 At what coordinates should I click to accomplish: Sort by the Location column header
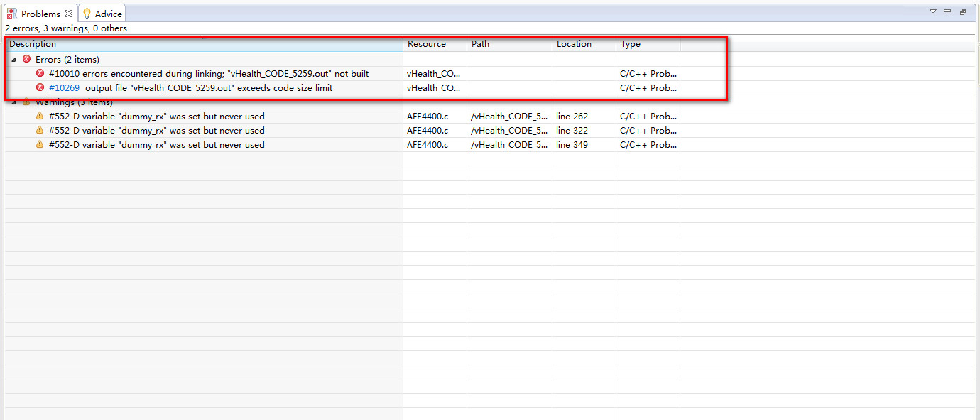pyautogui.click(x=584, y=44)
